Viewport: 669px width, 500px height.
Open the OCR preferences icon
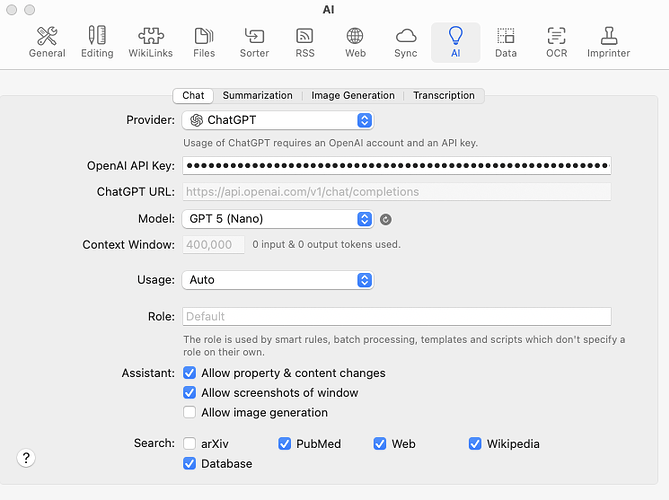556,43
